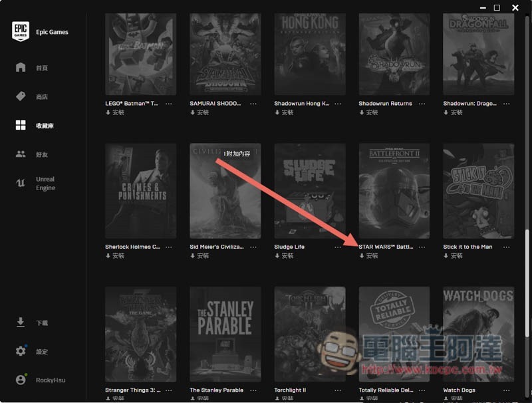Select the Watch Dogs cover art
The height and width of the screenshot is (403, 532).
(478, 334)
